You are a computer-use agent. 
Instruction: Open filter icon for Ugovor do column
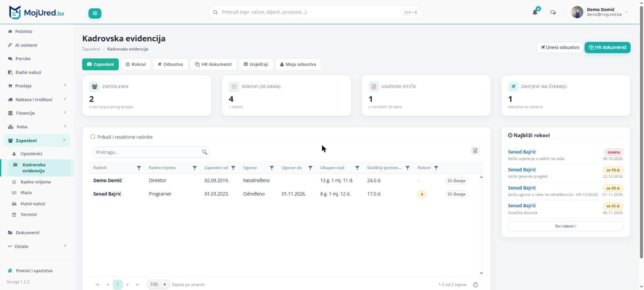coord(310,168)
